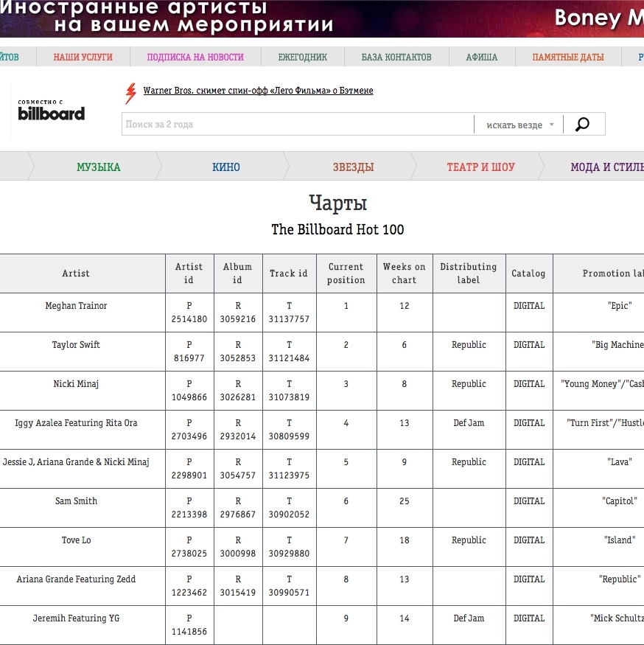Click the 'Track id' column header
The width and height of the screenshot is (644, 645).
289,273
